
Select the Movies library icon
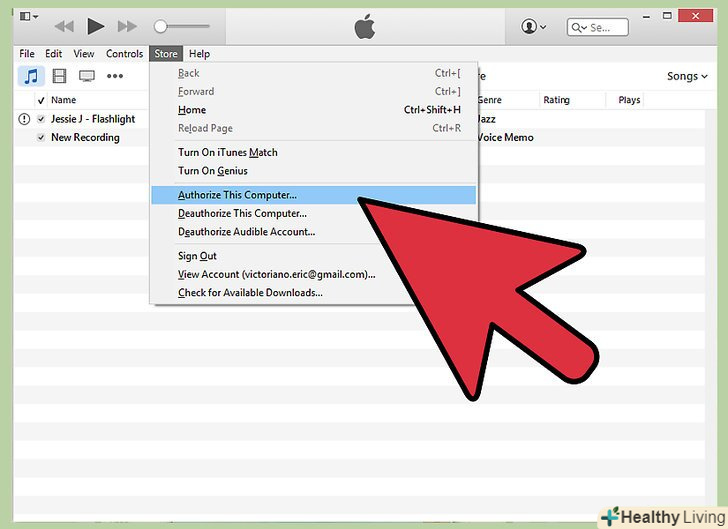tap(59, 76)
